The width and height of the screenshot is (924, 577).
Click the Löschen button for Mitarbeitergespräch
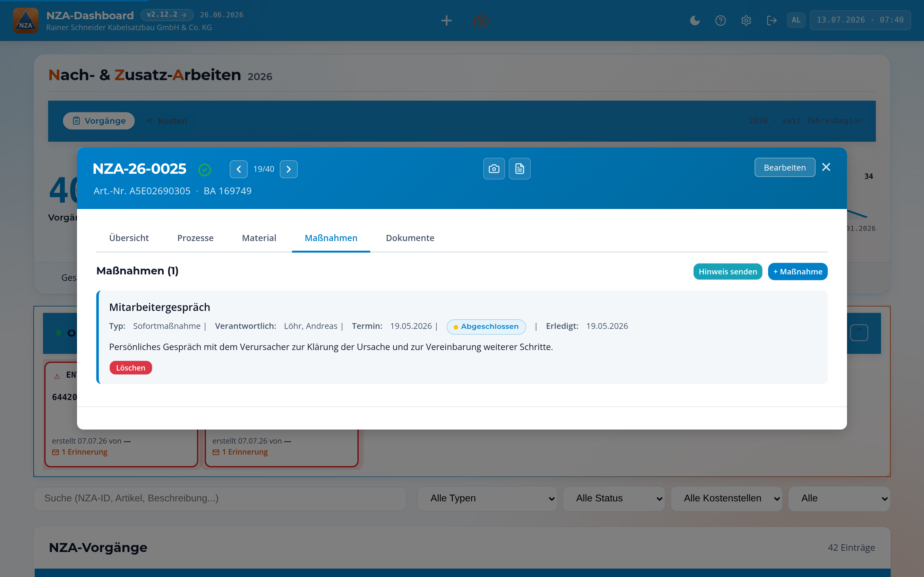[131, 368]
